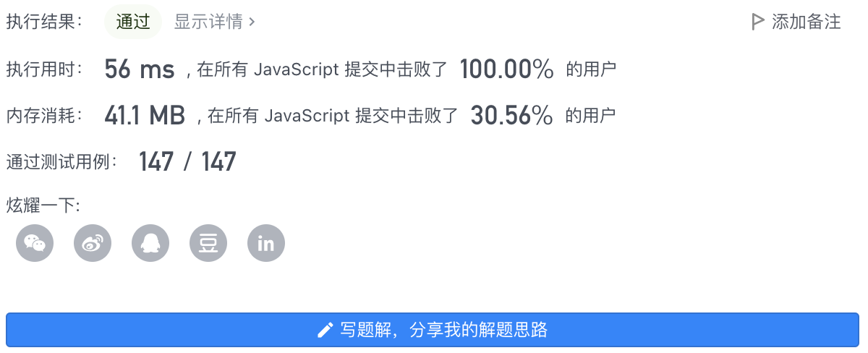Select the 56 ms runtime value

click(x=140, y=69)
